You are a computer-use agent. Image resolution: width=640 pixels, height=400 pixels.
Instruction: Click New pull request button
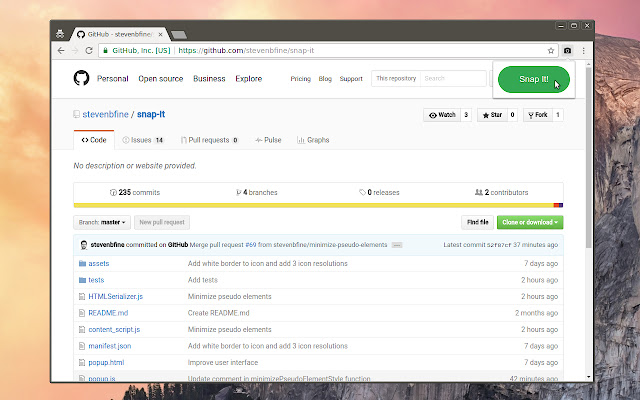pos(162,222)
